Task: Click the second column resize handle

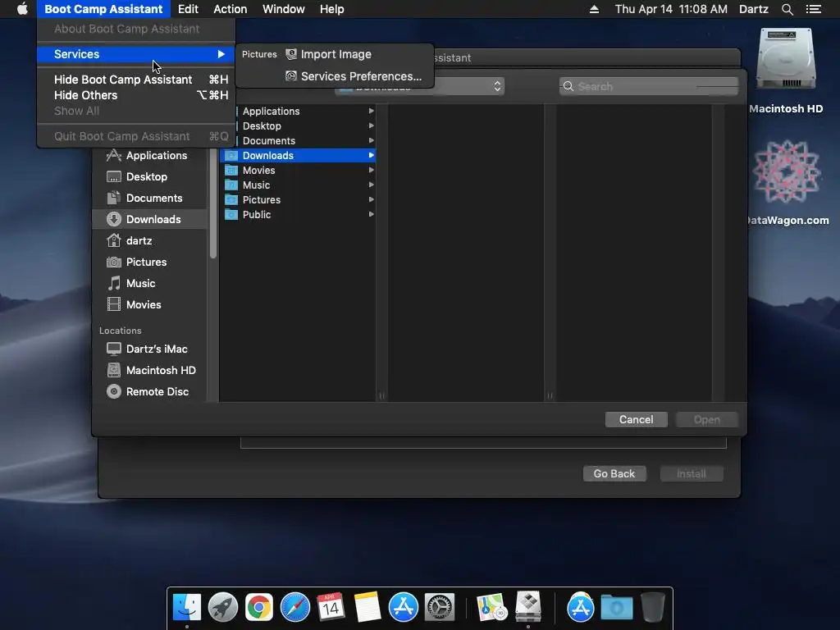Action: 550,396
